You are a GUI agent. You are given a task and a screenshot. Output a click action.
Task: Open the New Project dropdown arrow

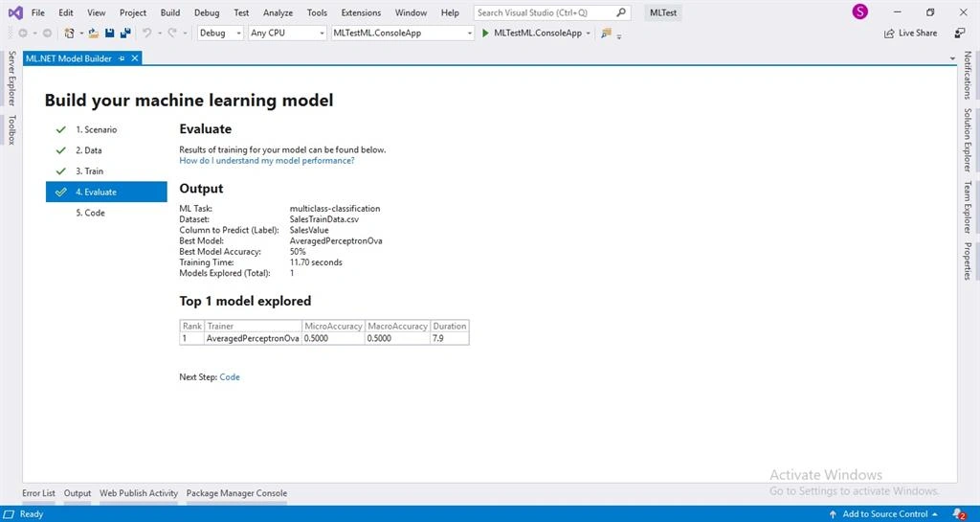point(81,34)
